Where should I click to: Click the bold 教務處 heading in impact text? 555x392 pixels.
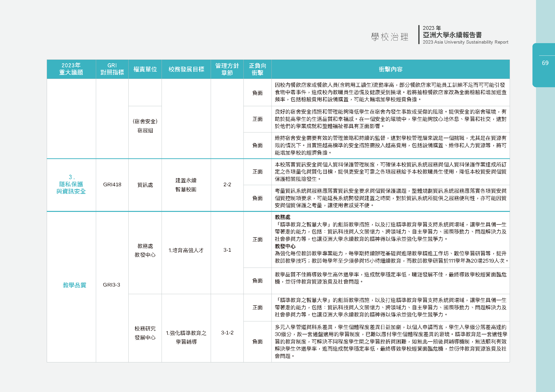tap(282, 217)
